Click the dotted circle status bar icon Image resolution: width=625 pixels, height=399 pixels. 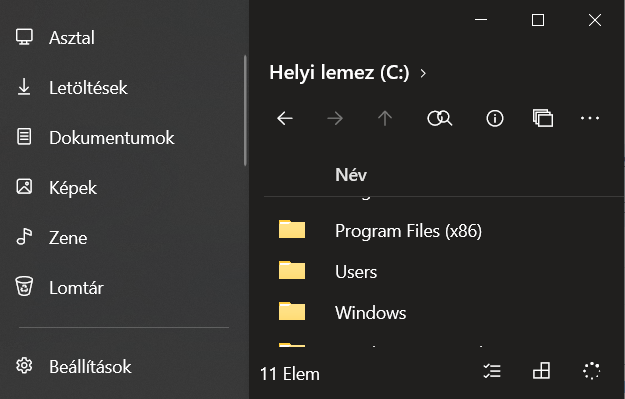(x=592, y=371)
